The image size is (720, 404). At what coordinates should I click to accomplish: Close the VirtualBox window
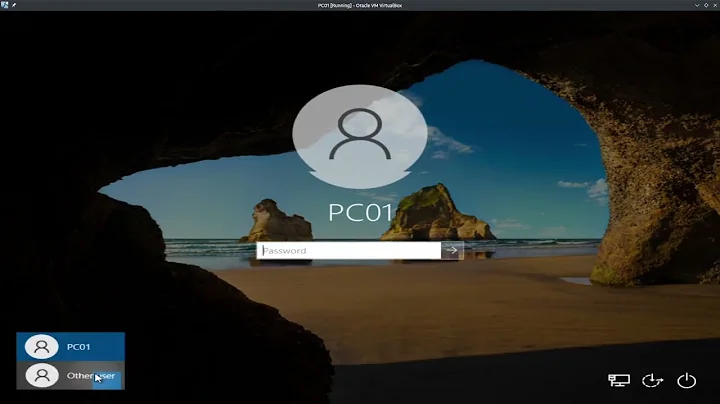click(715, 5)
